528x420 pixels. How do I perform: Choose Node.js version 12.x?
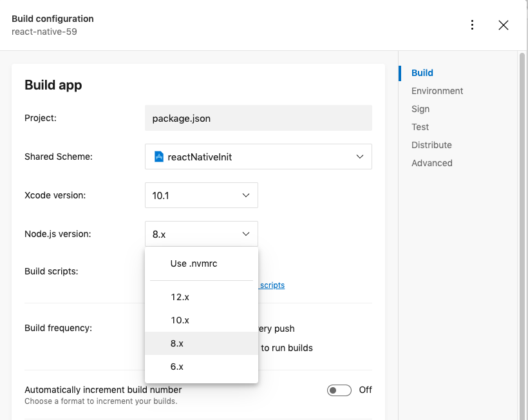pos(202,297)
